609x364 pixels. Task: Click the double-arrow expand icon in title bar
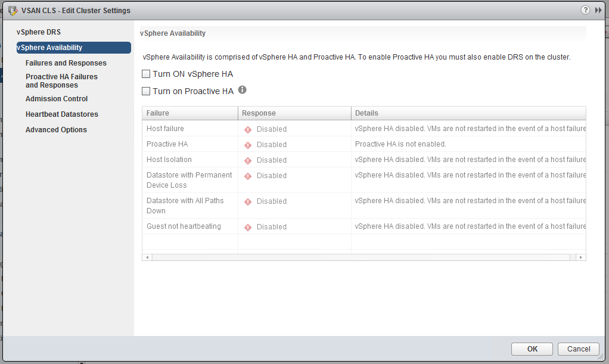pyautogui.click(x=598, y=10)
